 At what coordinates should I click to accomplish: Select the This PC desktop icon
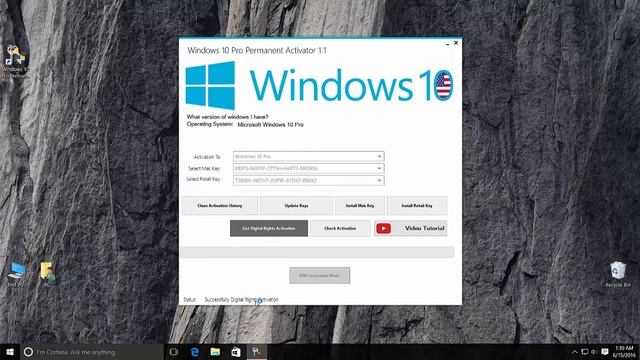[16, 274]
